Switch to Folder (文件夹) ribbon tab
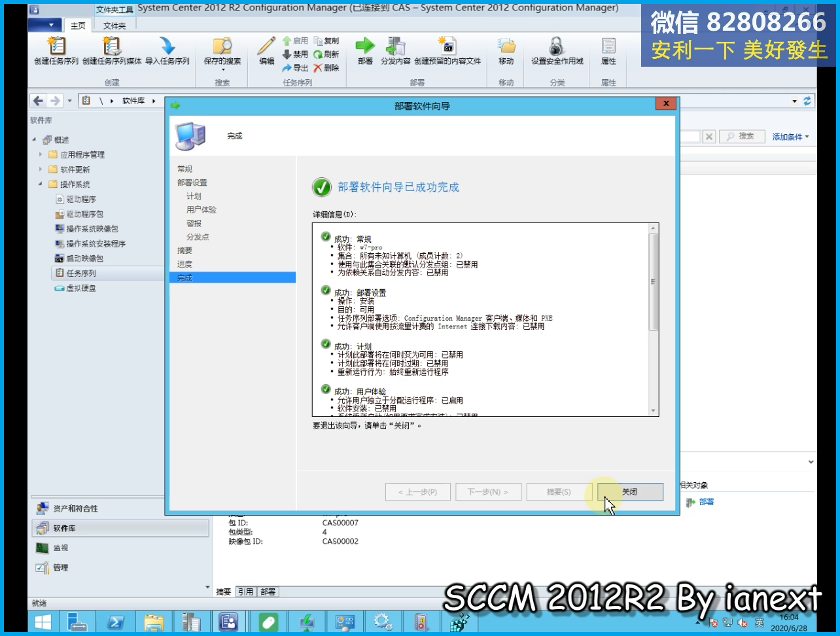This screenshot has width=840, height=636. [114, 26]
